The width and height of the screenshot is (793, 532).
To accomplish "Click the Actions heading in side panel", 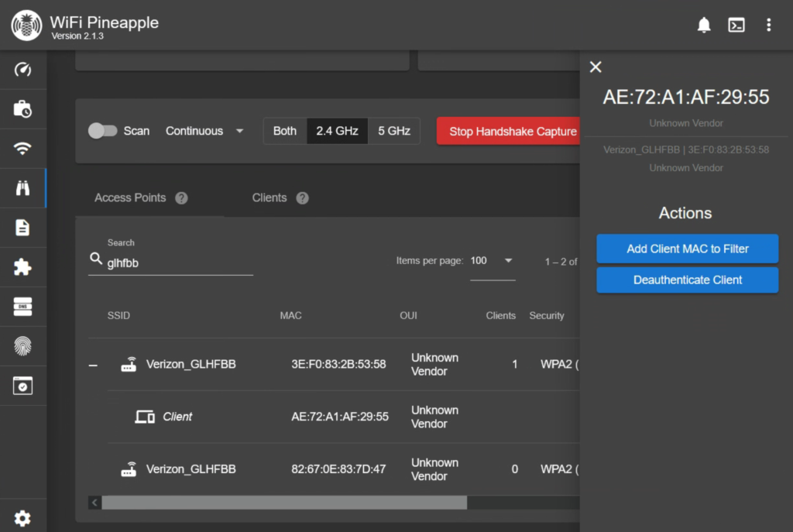I will (x=685, y=213).
